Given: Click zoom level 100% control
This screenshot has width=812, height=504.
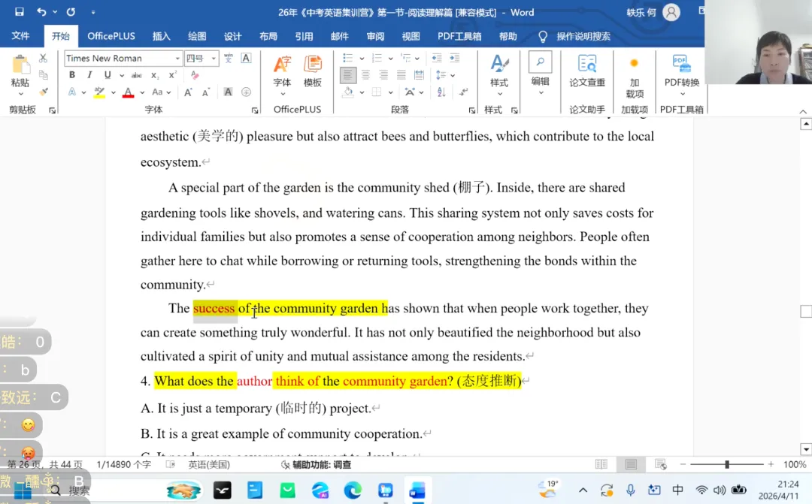Looking at the screenshot, I should 795,464.
